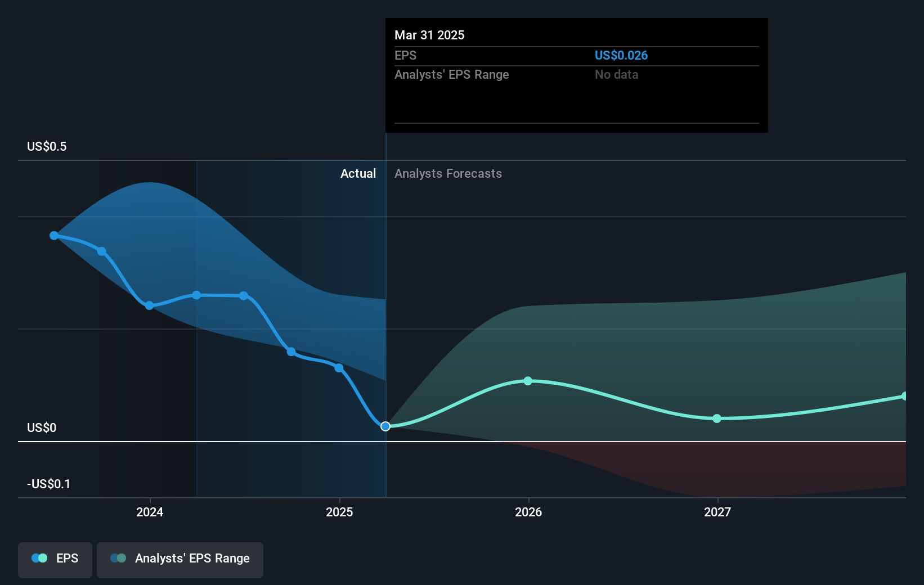Viewport: 924px width, 585px height.
Task: Click the 2027 x-axis label
Action: pos(717,512)
